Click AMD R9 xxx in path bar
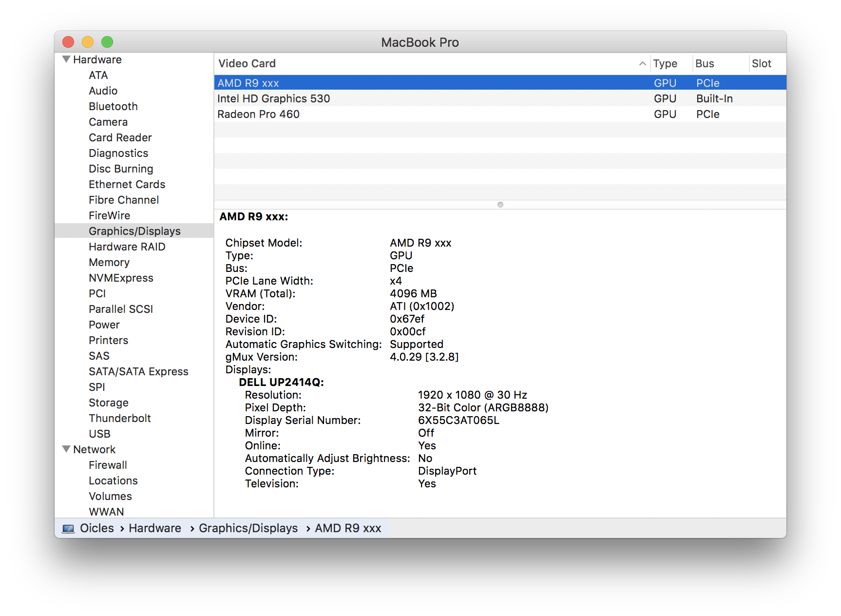The image size is (841, 616). tap(348, 528)
